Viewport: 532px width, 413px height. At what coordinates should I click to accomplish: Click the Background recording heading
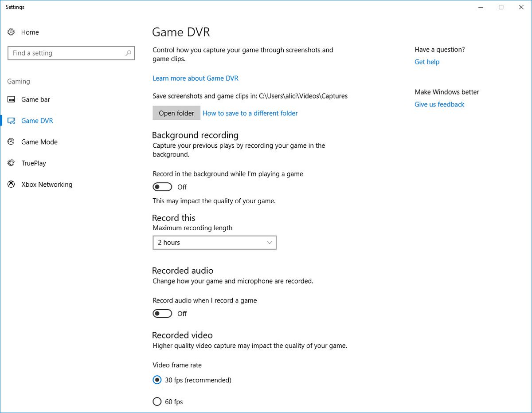tap(195, 135)
